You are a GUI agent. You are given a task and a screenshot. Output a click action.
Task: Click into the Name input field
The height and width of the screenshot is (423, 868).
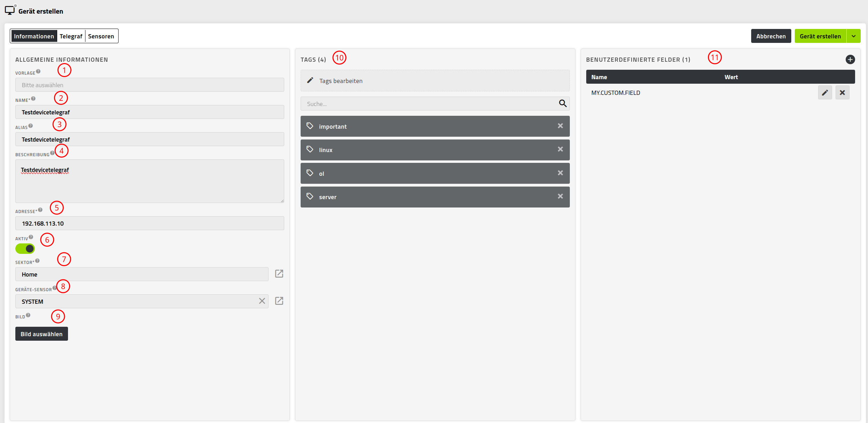tap(150, 112)
